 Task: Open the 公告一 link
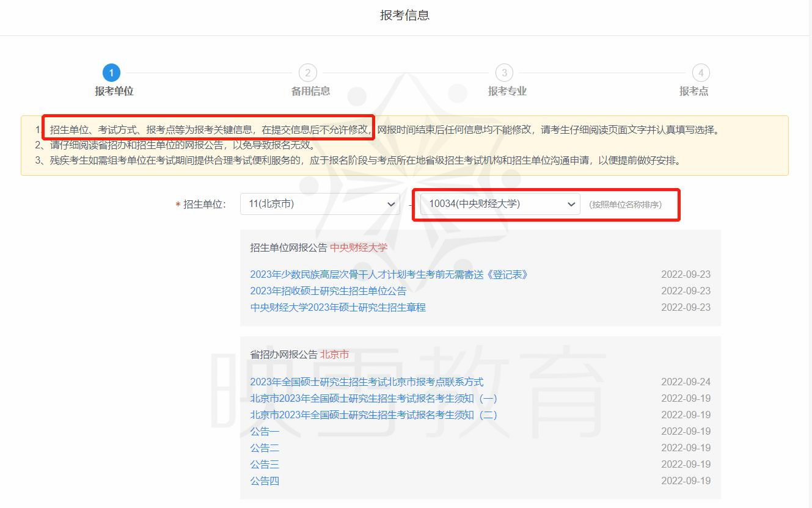pos(265,432)
